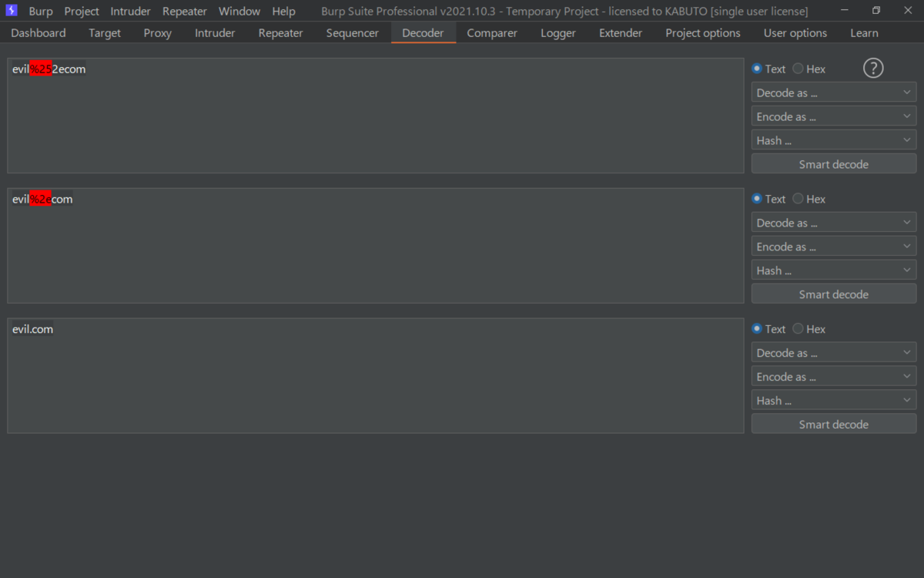Switch to the Repeater tab
The image size is (924, 578).
tap(281, 33)
